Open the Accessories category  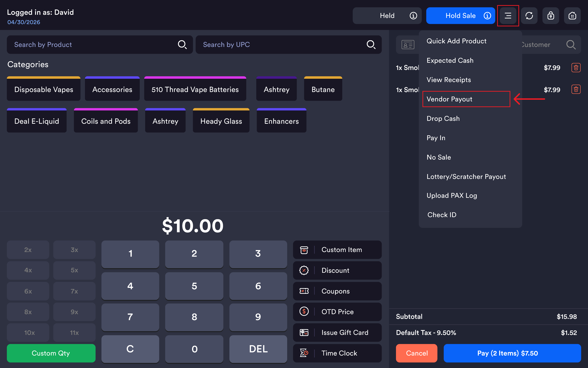point(112,89)
